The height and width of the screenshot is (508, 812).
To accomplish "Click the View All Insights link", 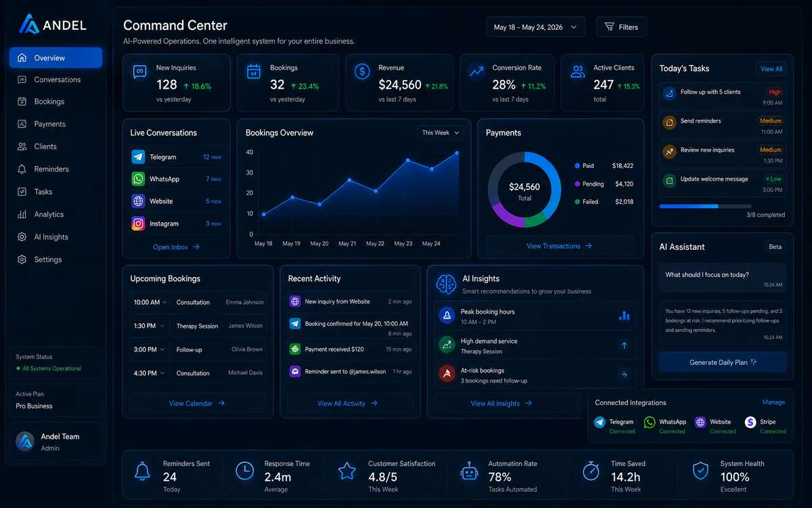I will point(501,403).
